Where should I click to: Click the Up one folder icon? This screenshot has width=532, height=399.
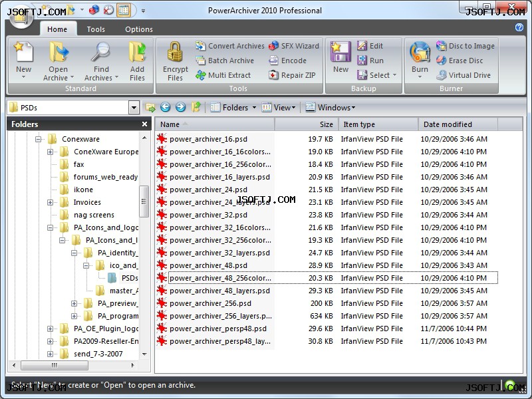pyautogui.click(x=196, y=107)
